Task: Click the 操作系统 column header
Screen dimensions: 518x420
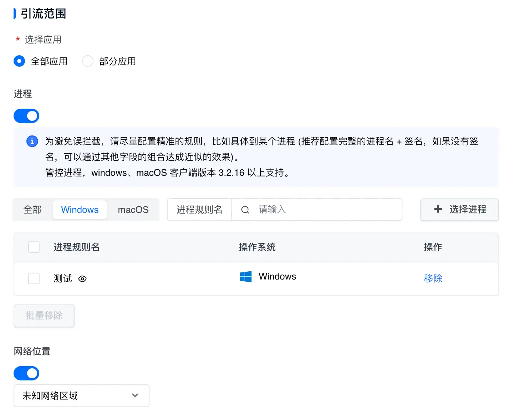Action: coord(257,247)
